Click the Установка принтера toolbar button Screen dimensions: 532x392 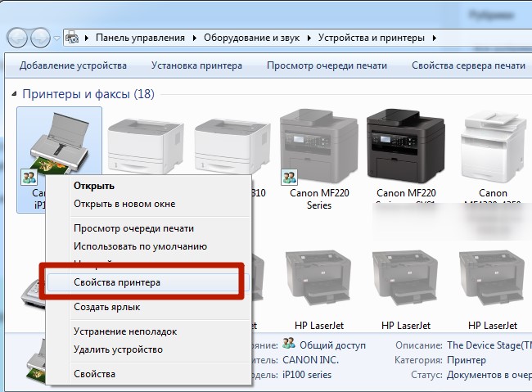196,65
